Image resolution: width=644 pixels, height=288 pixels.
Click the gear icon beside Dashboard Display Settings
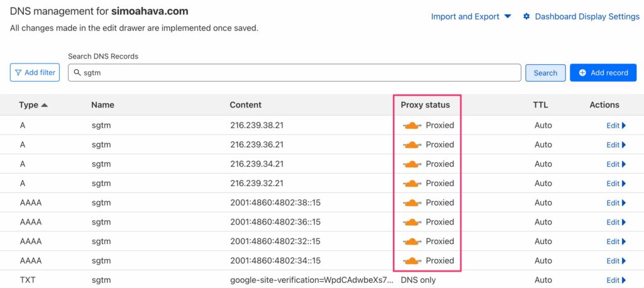coord(526,16)
